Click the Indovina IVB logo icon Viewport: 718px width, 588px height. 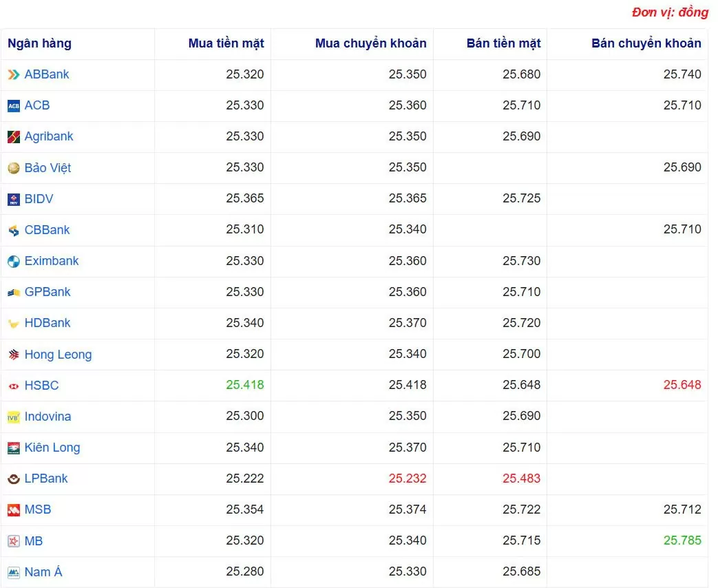(x=14, y=417)
